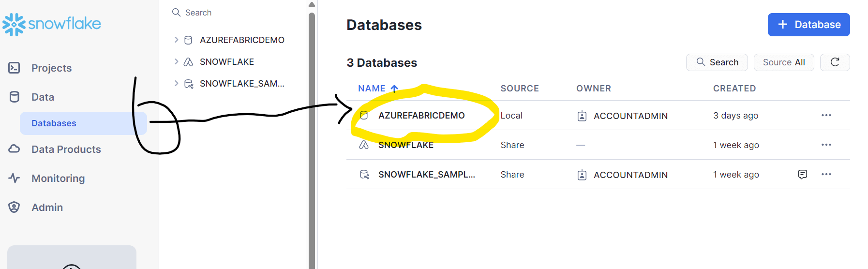Open more options for SNOWFLAKE_SAMPL row

(826, 174)
